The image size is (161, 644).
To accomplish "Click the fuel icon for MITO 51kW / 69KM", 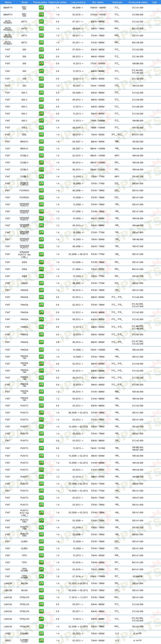I will click(41, 43).
